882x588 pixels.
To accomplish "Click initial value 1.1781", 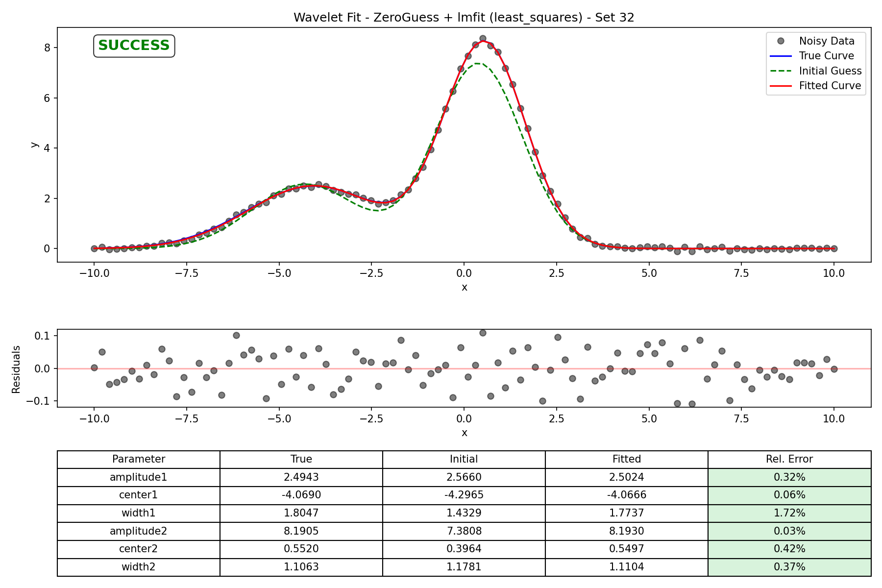I will point(464,567).
